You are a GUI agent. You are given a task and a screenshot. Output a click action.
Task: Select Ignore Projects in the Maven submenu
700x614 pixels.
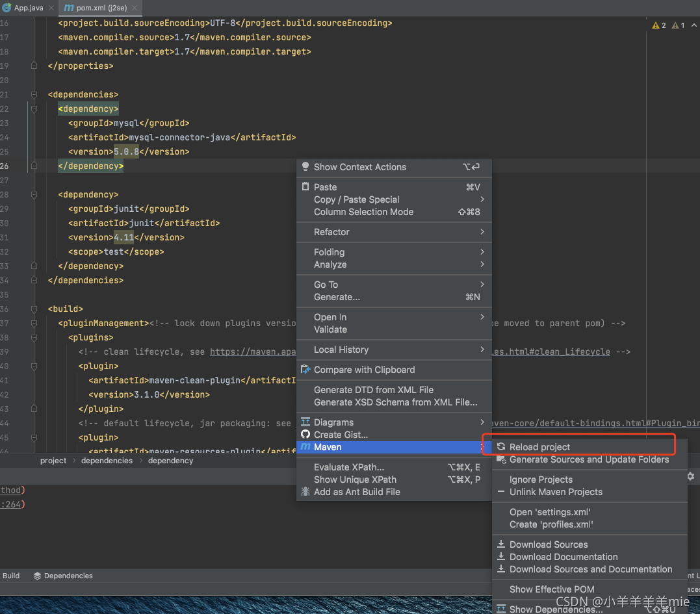[590, 480]
